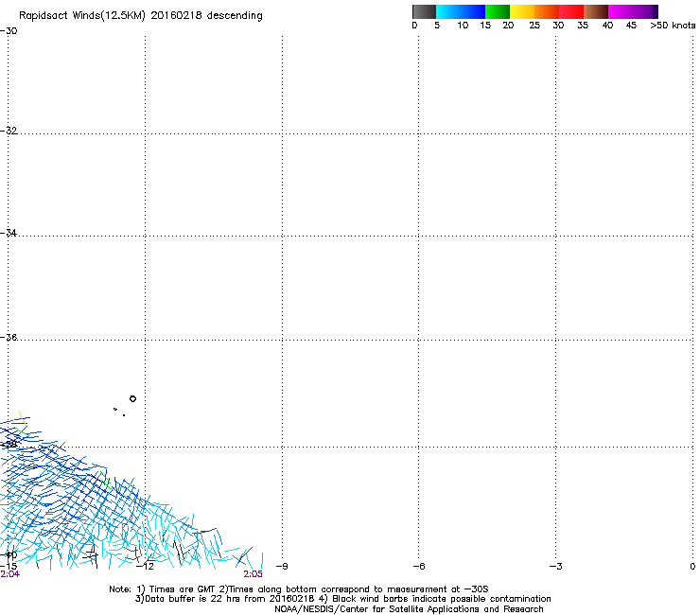This screenshot has width=700, height=615.
Task: Click the '35' color bar label
Action: [583, 26]
